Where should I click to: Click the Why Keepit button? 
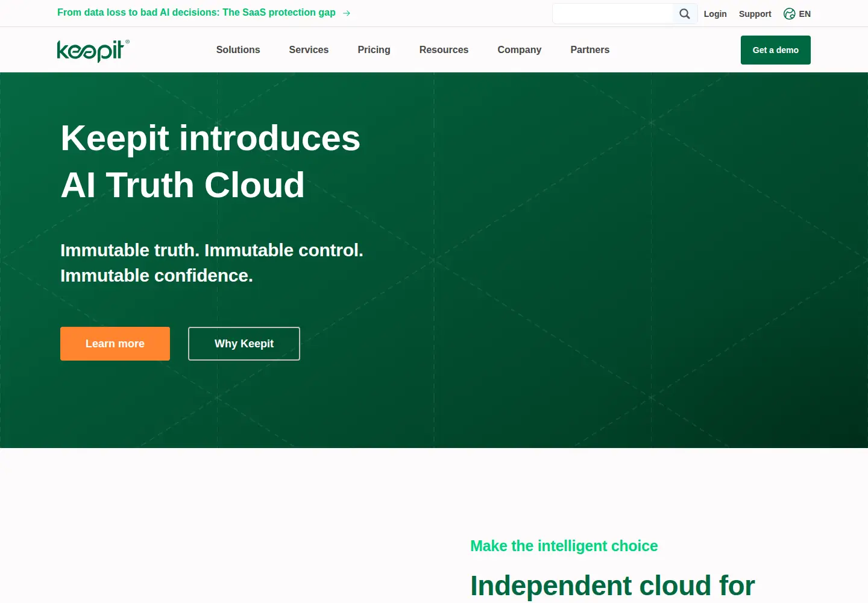244,344
